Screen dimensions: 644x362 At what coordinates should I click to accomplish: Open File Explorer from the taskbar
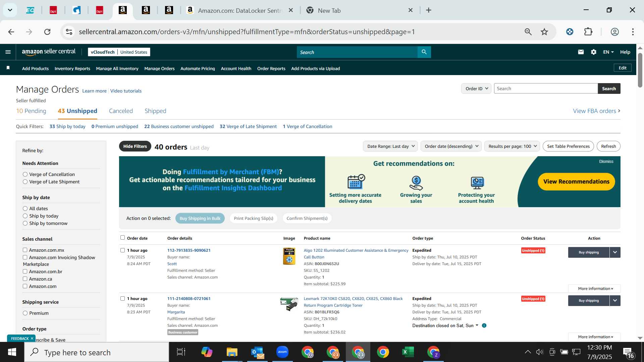(232, 352)
